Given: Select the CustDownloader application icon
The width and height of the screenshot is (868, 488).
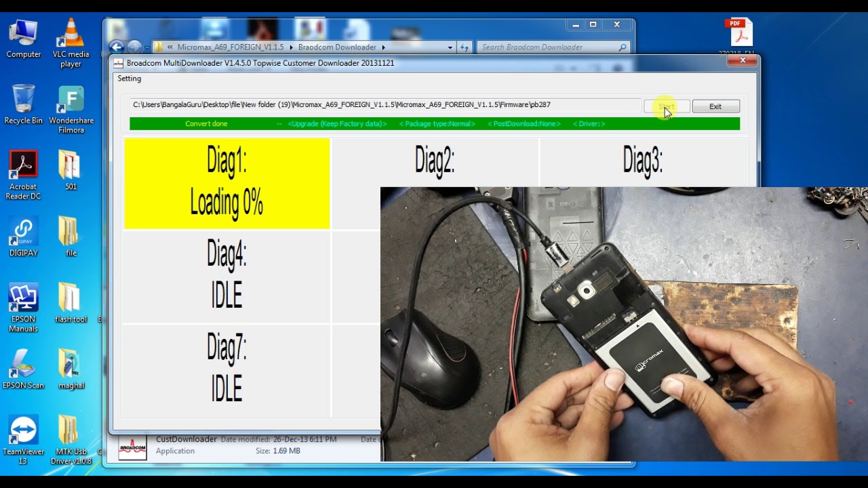Looking at the screenshot, I should (x=132, y=447).
